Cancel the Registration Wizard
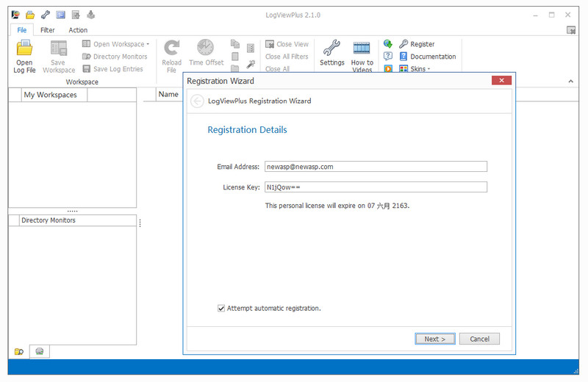588x382 pixels. click(x=479, y=339)
